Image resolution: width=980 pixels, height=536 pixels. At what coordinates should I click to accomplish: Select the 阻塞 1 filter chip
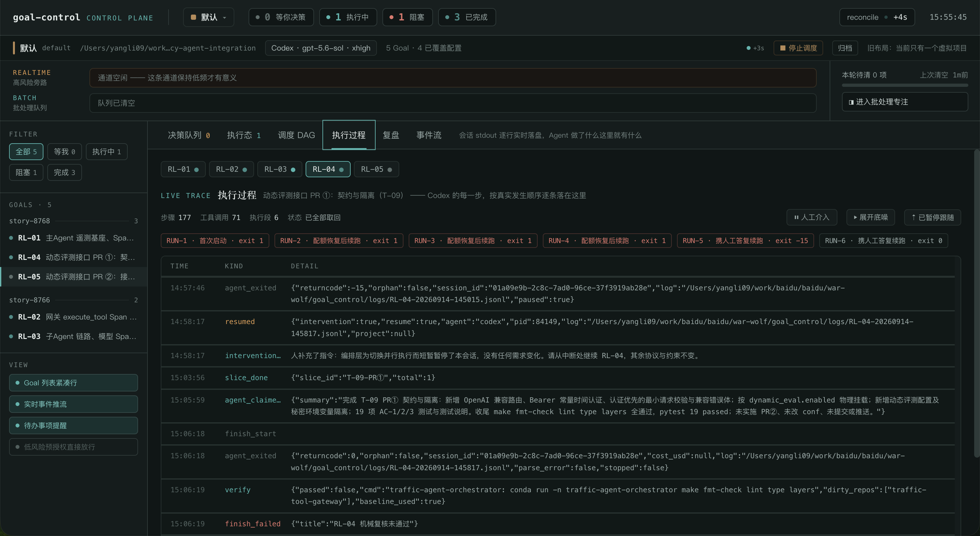tap(26, 173)
